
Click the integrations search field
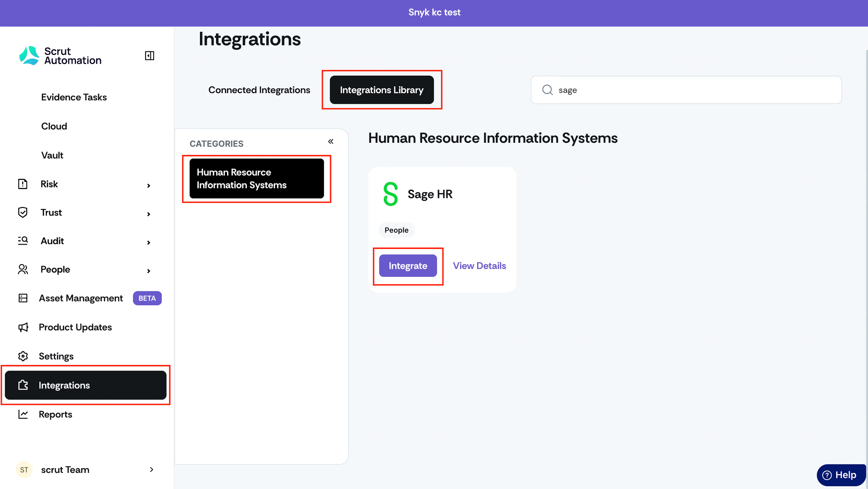click(x=686, y=90)
